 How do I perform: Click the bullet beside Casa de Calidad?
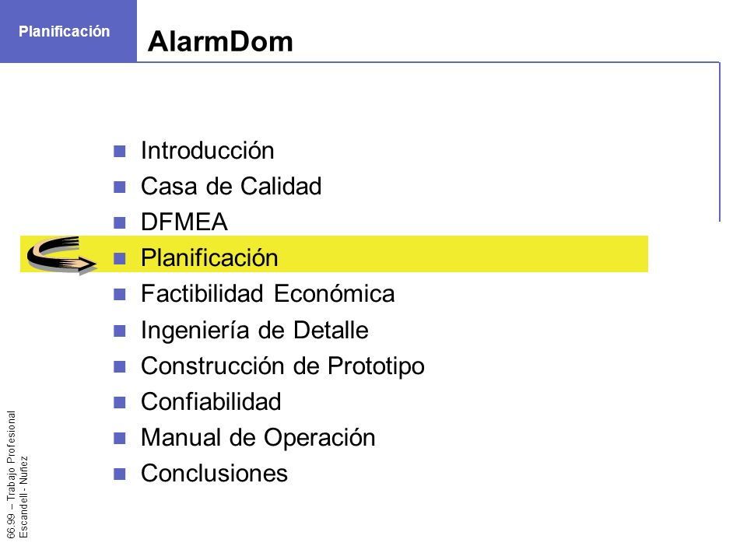pos(120,187)
